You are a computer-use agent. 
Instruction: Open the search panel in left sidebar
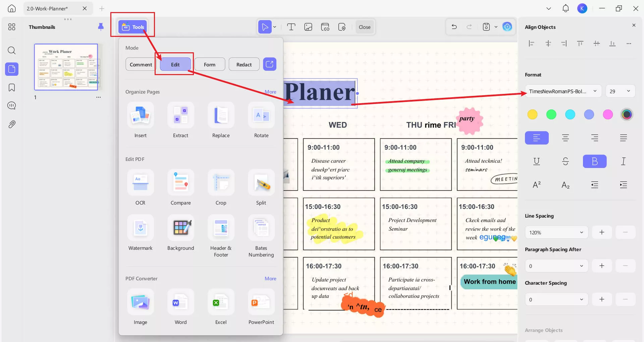click(12, 51)
